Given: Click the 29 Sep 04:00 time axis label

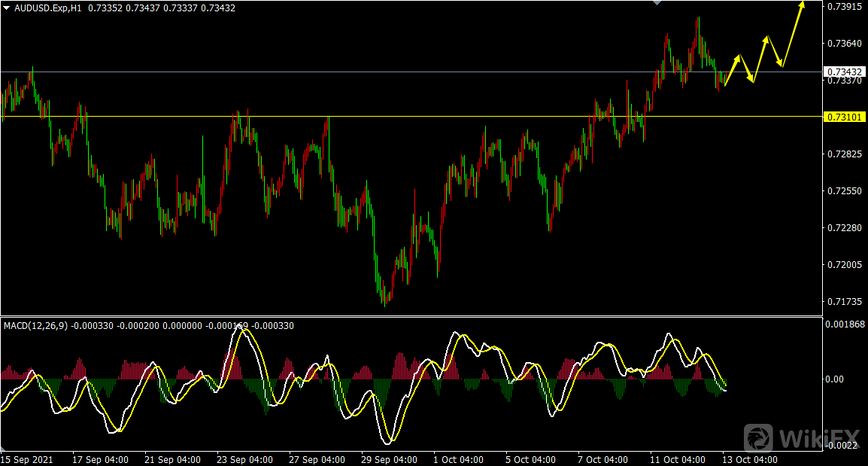Looking at the screenshot, I should click(x=389, y=459).
